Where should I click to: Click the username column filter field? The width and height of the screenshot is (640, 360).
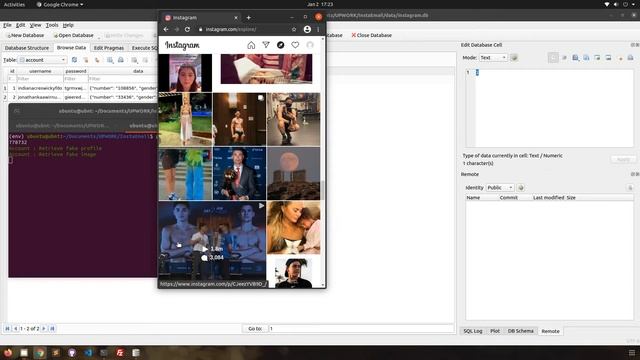pyautogui.click(x=40, y=79)
